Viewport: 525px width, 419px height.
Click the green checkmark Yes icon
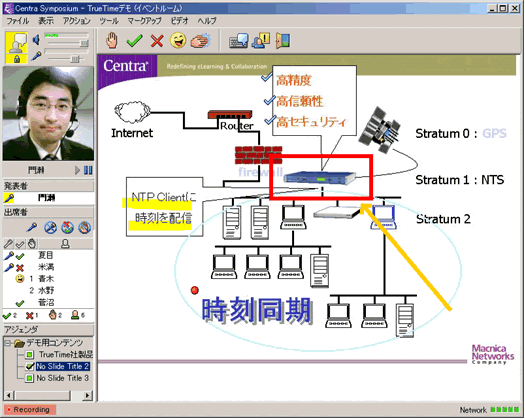(134, 41)
